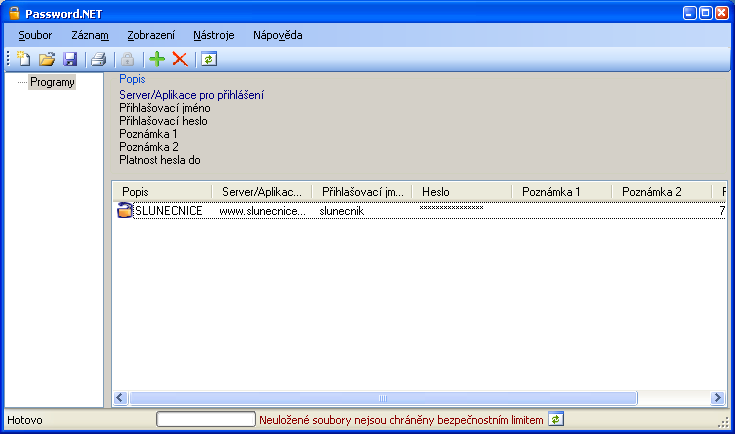Image resolution: width=735 pixels, height=434 pixels.
Task: Open a file using folder icon
Action: (47, 59)
